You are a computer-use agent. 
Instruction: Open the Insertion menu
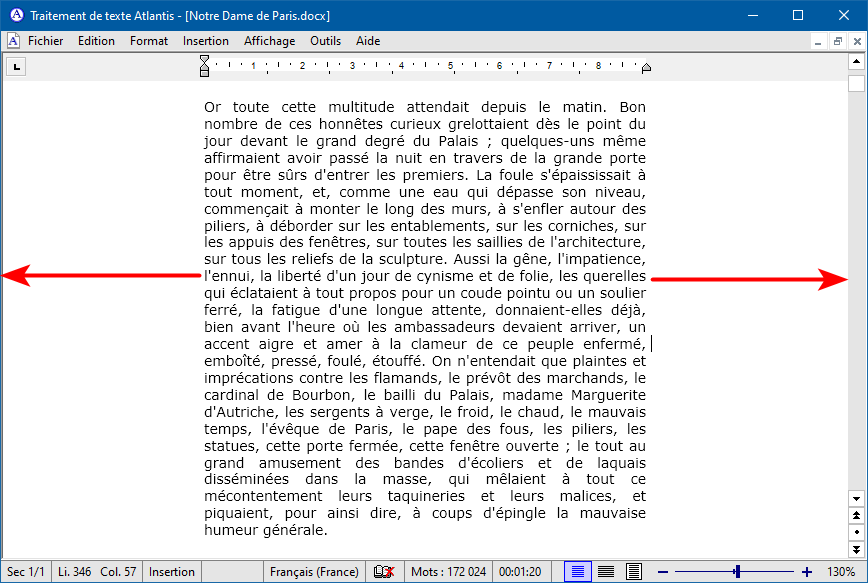point(206,41)
